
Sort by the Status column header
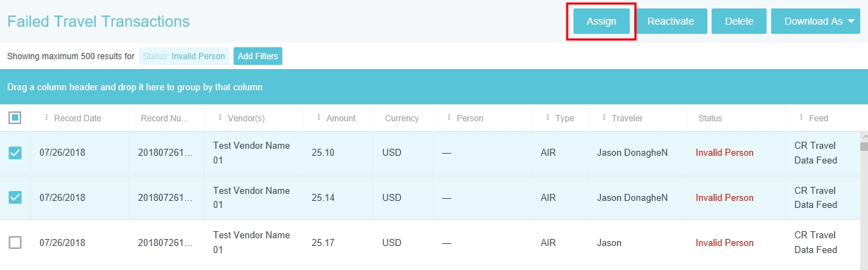(710, 118)
